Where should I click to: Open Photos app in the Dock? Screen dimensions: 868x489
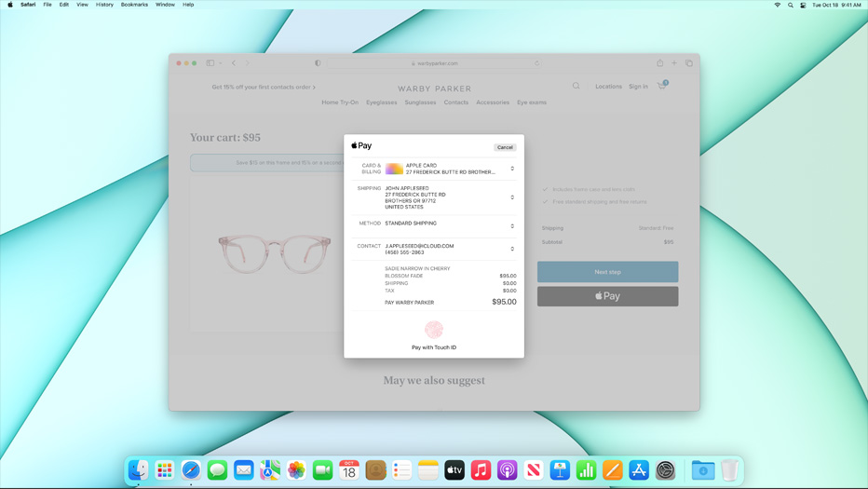point(296,470)
